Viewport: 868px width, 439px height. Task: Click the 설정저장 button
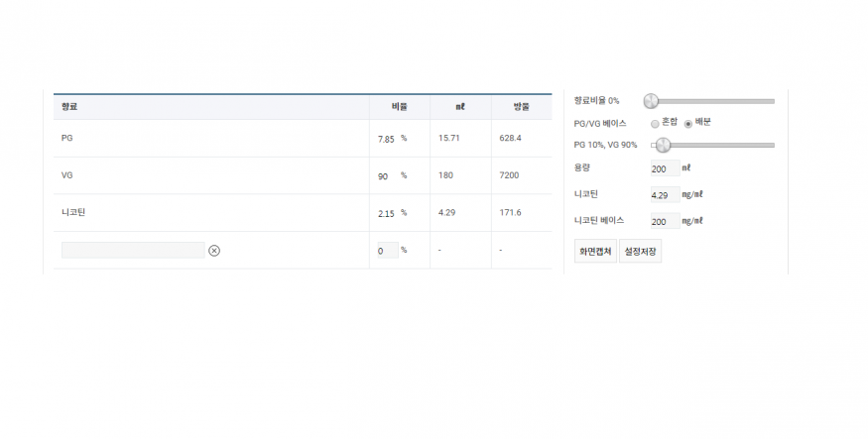click(640, 252)
